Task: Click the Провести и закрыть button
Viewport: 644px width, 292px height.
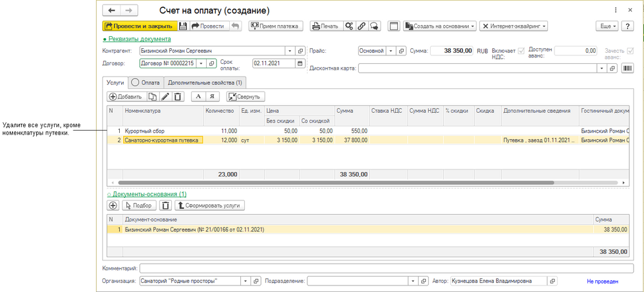Action: pyautogui.click(x=138, y=26)
